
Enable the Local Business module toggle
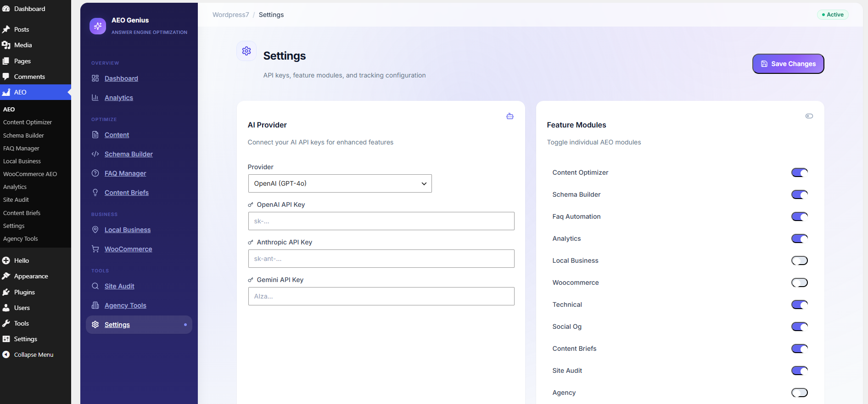click(x=800, y=260)
